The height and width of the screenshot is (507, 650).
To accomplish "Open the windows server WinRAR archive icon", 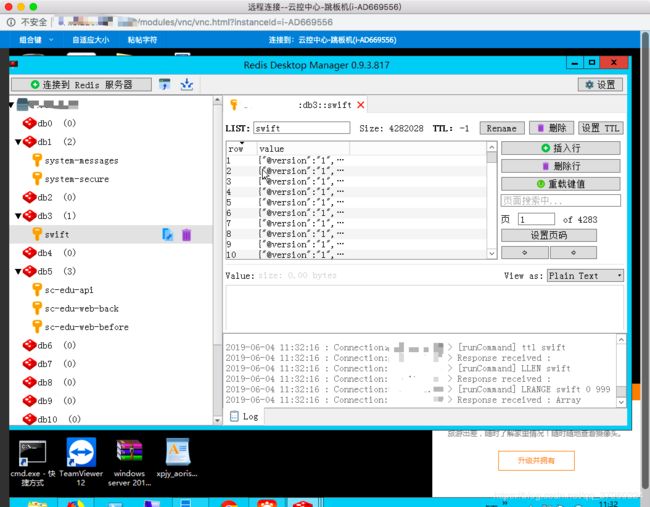I will tap(129, 463).
